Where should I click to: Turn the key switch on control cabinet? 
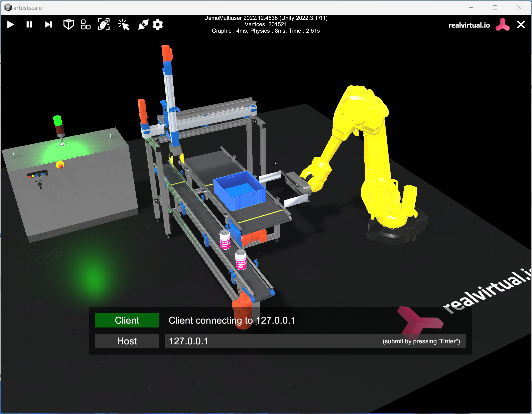tap(40, 185)
